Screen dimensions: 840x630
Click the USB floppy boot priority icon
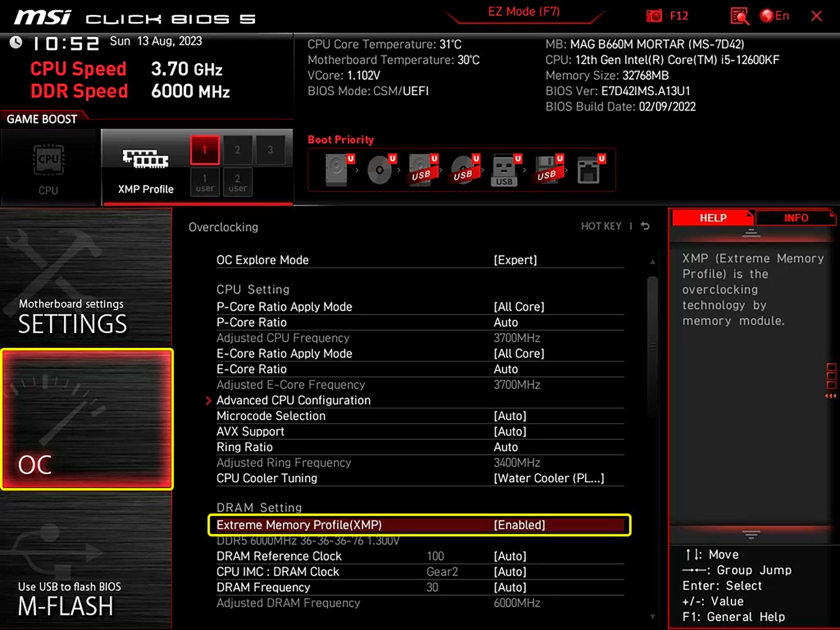point(548,169)
